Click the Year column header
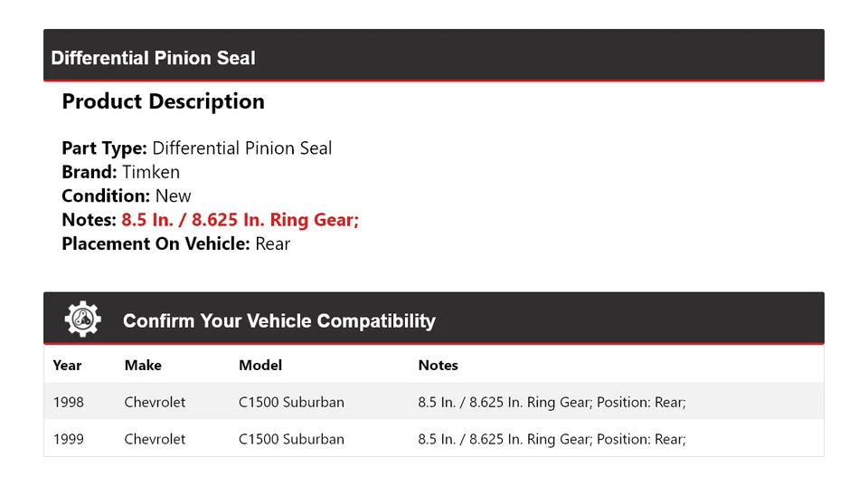 coord(67,366)
